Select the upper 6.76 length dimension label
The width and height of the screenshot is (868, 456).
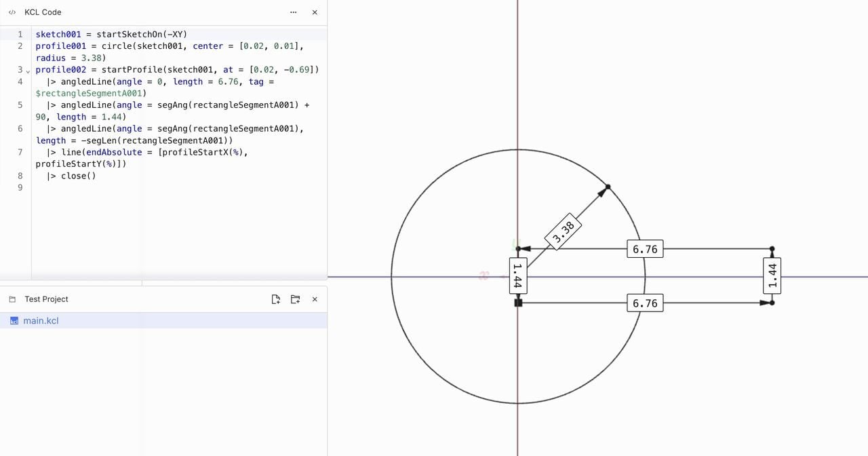644,249
